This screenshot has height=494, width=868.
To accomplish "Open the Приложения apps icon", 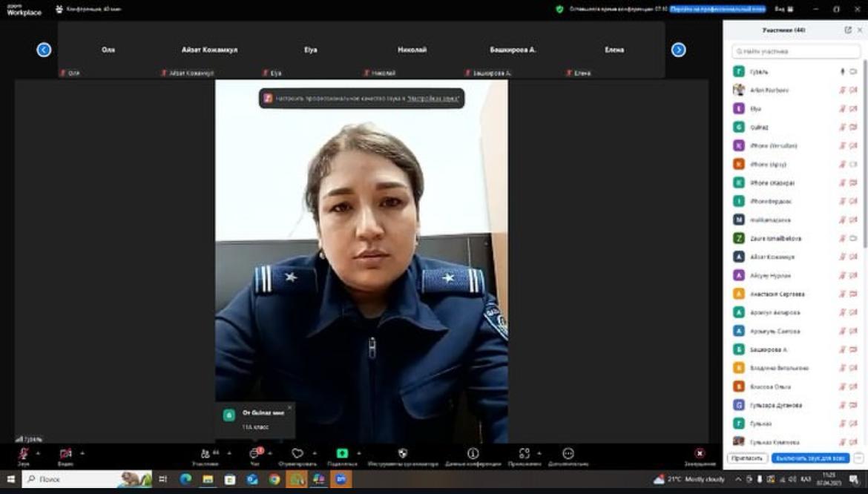I will [525, 453].
